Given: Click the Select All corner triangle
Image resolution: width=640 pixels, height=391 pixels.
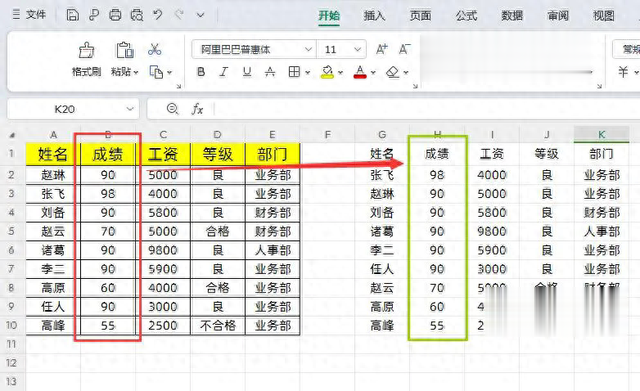Looking at the screenshot, I should click(13, 135).
